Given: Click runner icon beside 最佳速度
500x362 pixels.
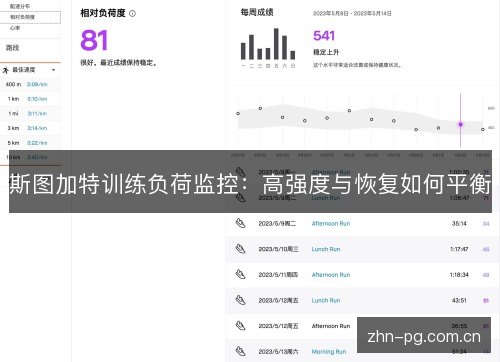Looking at the screenshot, I should point(6,70).
